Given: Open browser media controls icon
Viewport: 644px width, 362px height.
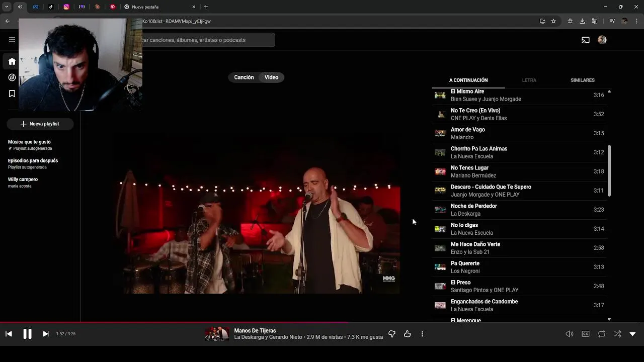Looking at the screenshot, I should (612, 21).
